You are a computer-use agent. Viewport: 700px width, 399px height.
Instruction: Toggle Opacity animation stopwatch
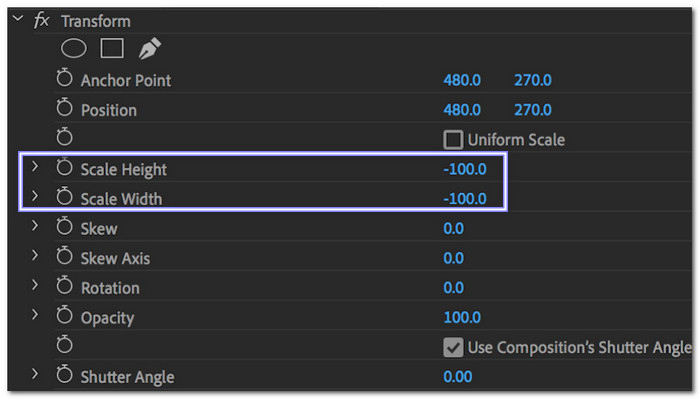64,315
